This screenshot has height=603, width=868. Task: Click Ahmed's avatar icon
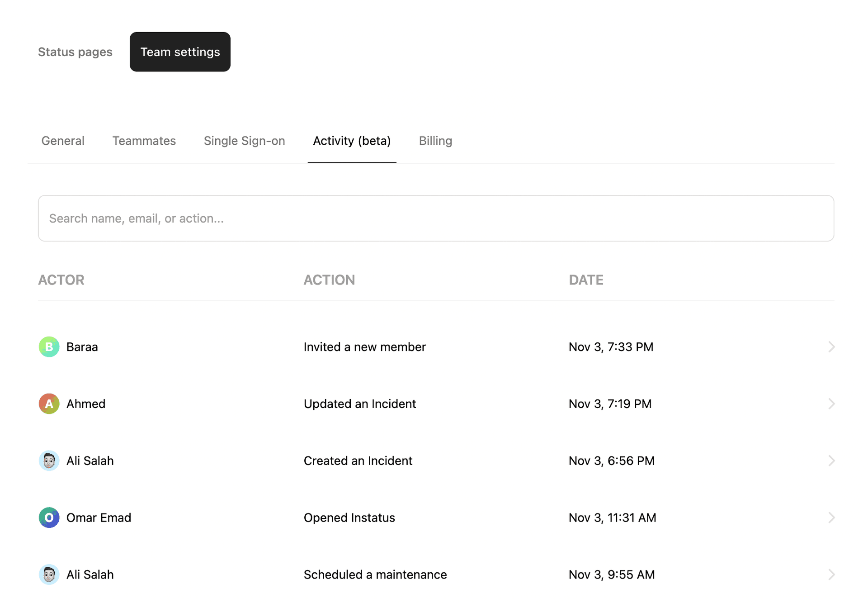(49, 404)
